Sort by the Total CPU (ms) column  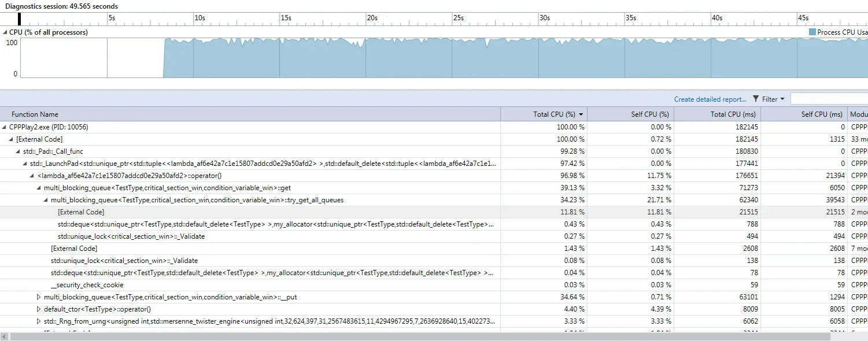point(718,114)
